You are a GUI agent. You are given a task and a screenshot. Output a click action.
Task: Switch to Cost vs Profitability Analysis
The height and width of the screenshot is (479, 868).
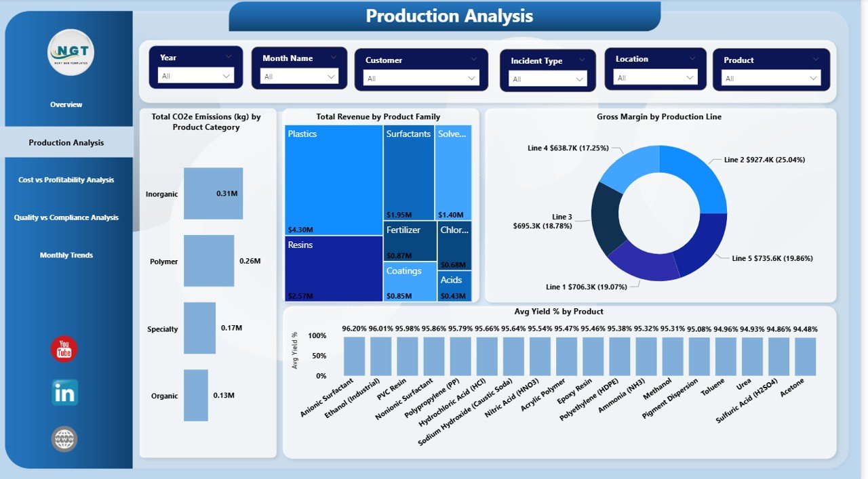pos(66,180)
